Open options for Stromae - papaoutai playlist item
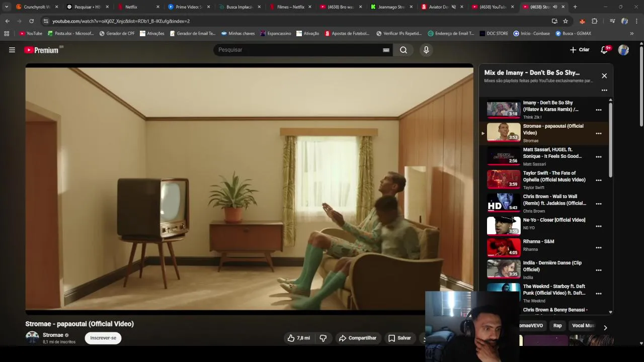The width and height of the screenshot is (644, 362). 599,133
